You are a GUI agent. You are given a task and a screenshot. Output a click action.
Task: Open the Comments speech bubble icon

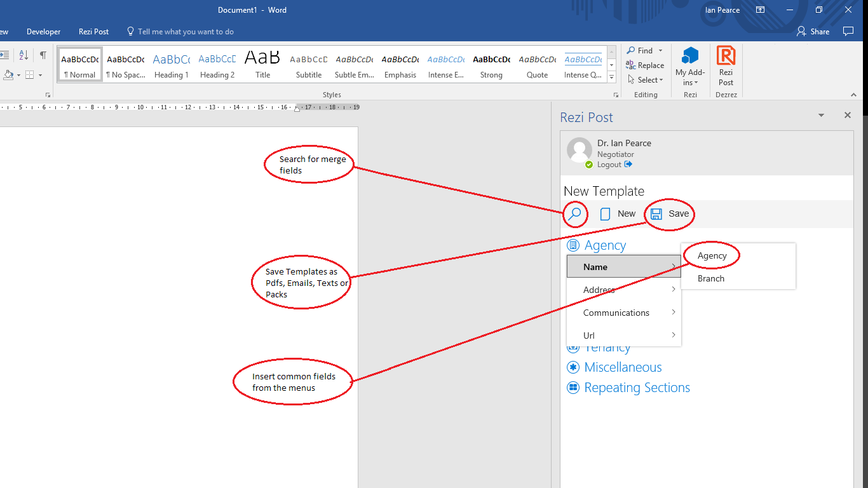848,32
